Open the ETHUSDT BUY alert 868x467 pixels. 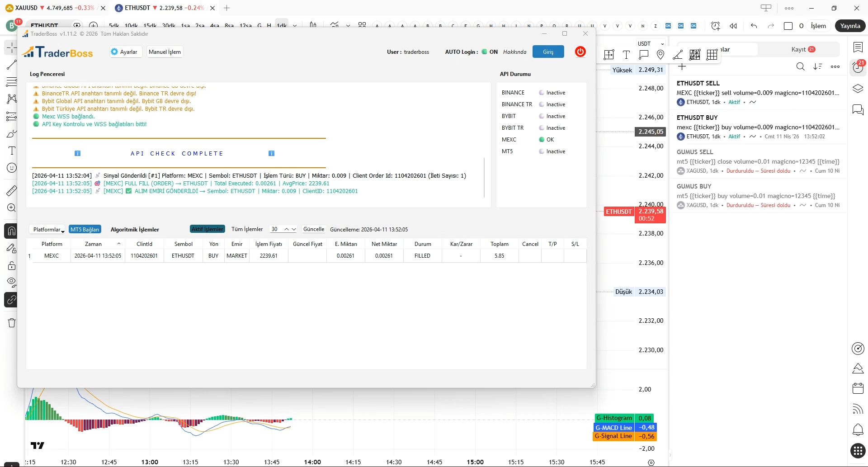(x=758, y=127)
